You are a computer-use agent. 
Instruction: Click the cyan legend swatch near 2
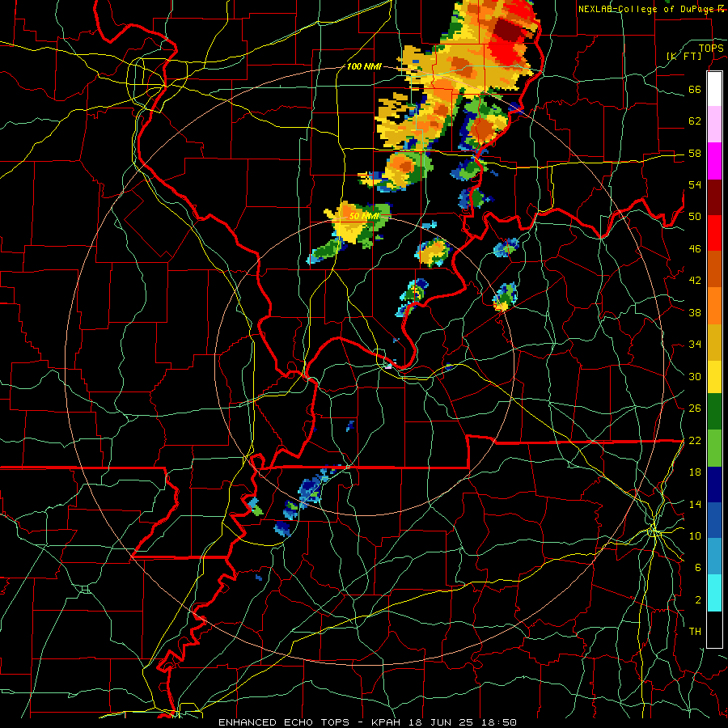714,593
